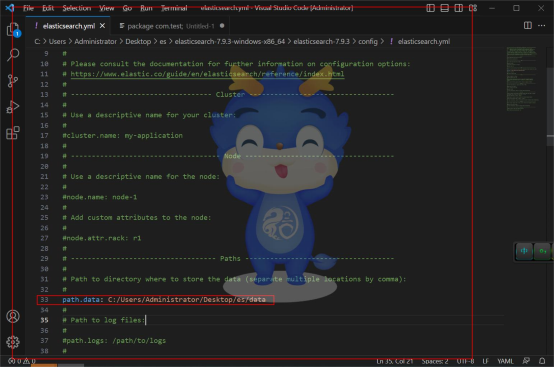Image resolution: width=554 pixels, height=367 pixels.
Task: Click unsaved dot on Untitled-1 tab
Action: point(222,26)
